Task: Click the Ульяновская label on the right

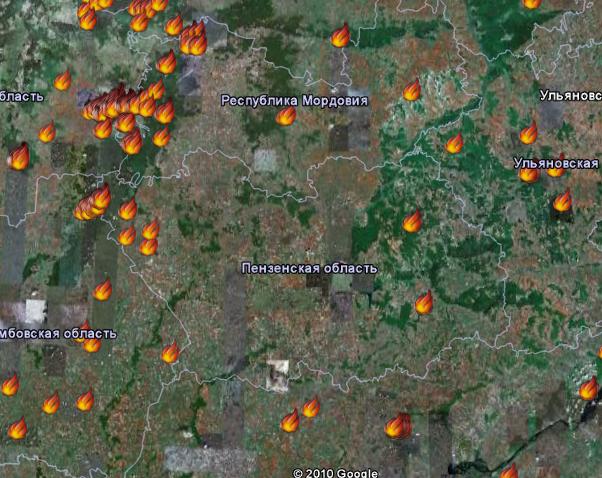Action: click(x=556, y=163)
